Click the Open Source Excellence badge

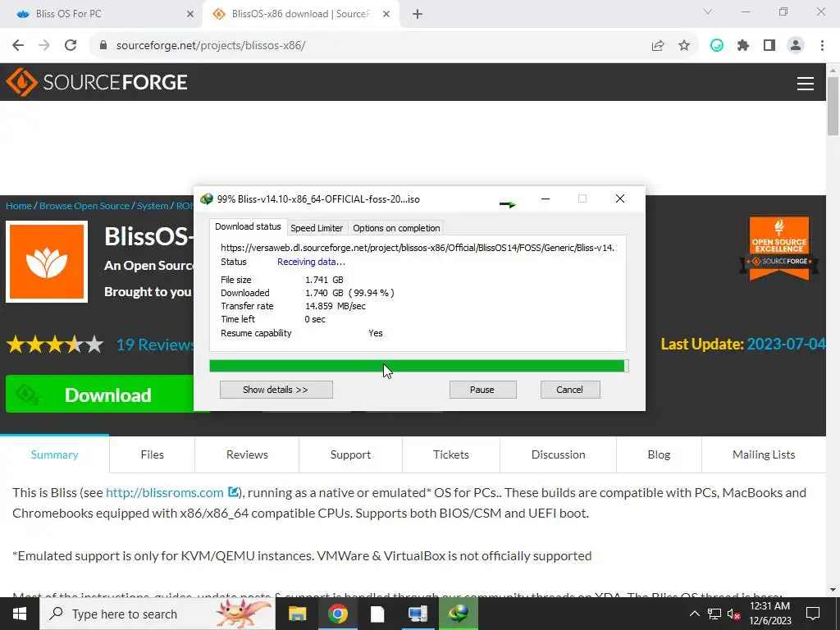[x=779, y=248]
